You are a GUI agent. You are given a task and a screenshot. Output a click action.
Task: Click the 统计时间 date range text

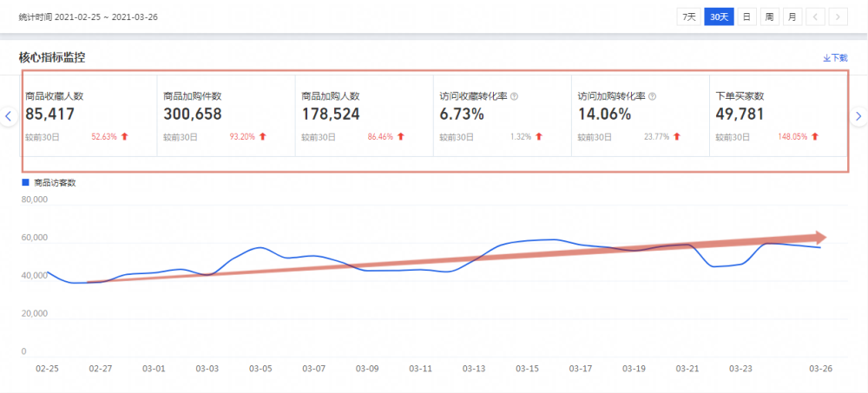click(88, 16)
